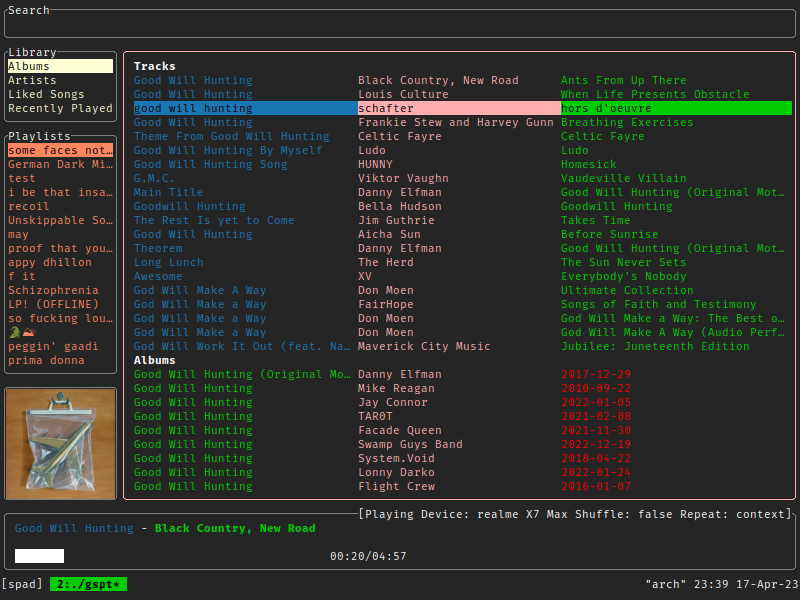Screen dimensions: 800x600
Task: Select the 'Long Lunch' track
Action: (x=168, y=262)
